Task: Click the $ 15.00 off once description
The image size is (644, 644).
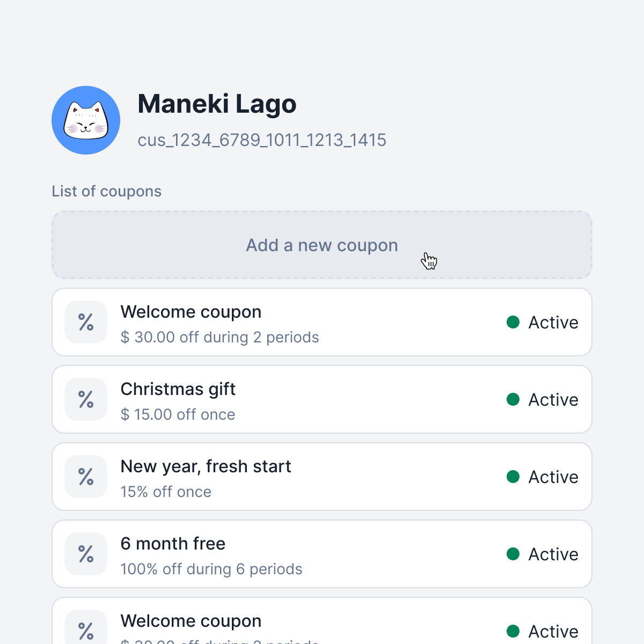Action: click(x=178, y=414)
